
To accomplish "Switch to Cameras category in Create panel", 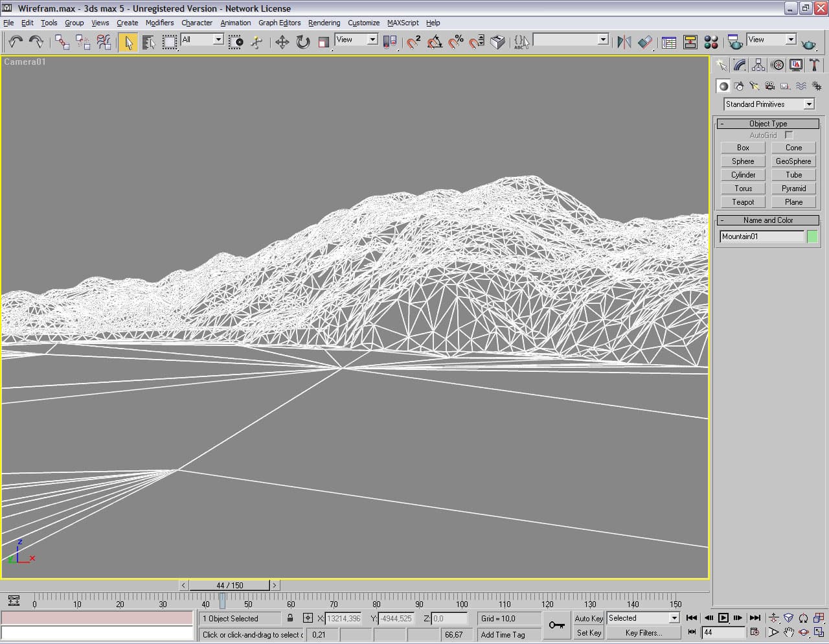I will click(769, 86).
